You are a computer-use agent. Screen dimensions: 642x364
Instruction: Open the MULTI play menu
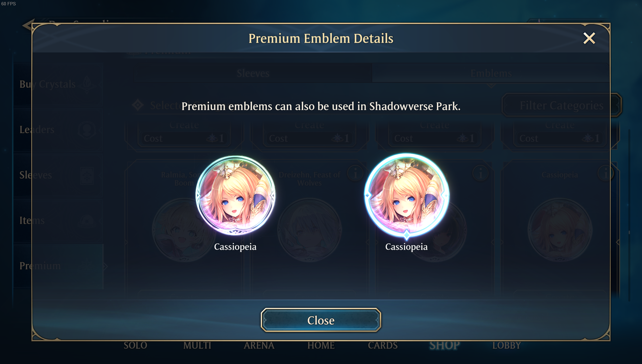(x=197, y=345)
